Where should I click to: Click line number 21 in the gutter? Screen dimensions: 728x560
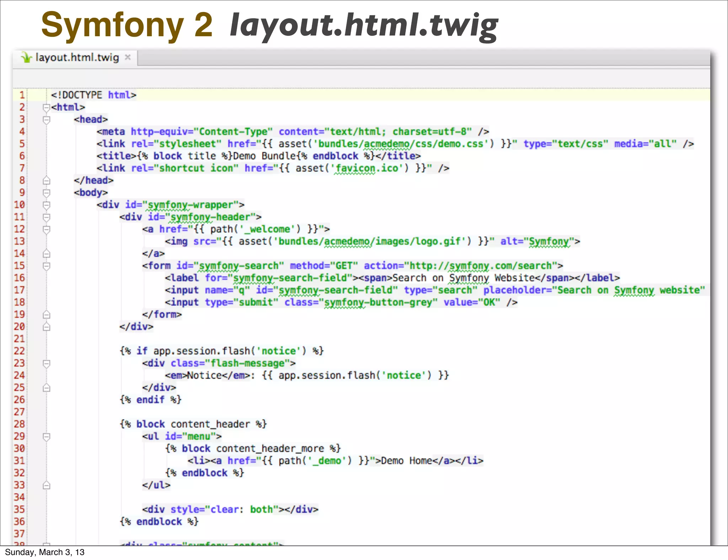pos(20,339)
